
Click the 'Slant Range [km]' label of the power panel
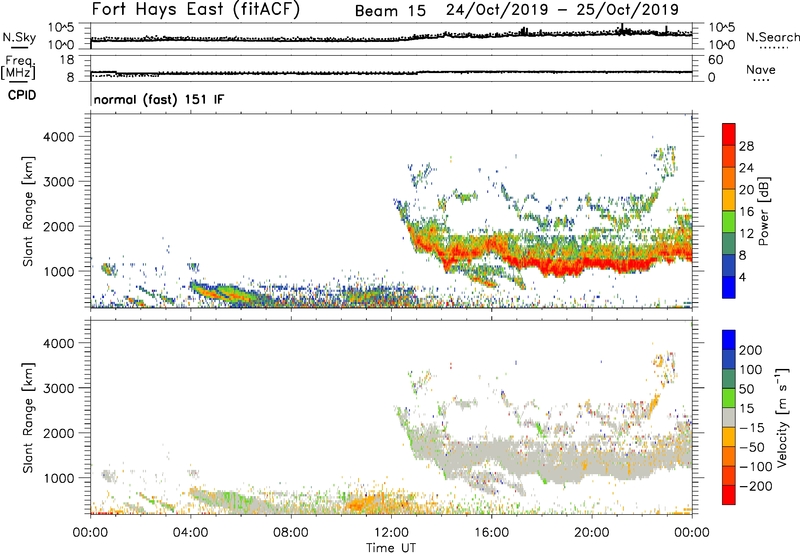[x=28, y=212]
